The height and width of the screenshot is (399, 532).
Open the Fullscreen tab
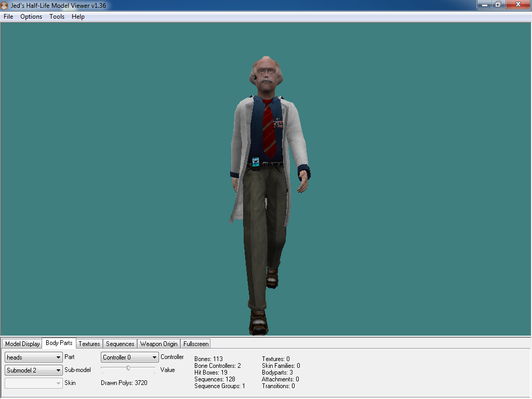196,344
